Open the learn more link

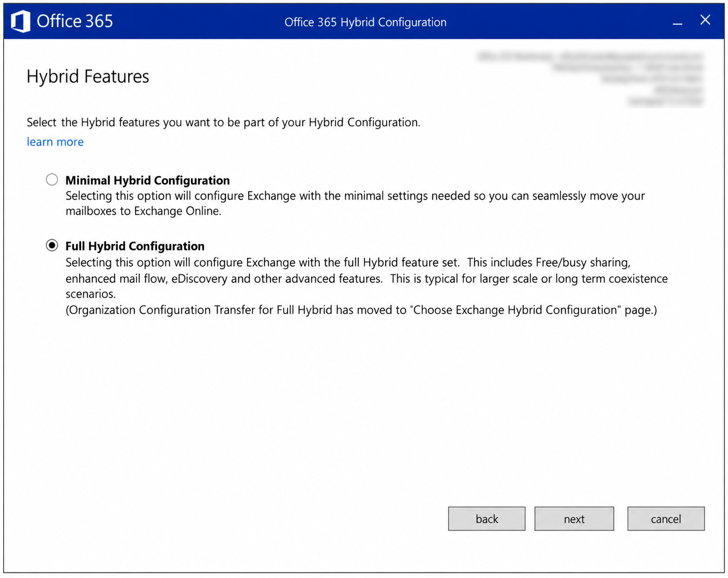[55, 142]
